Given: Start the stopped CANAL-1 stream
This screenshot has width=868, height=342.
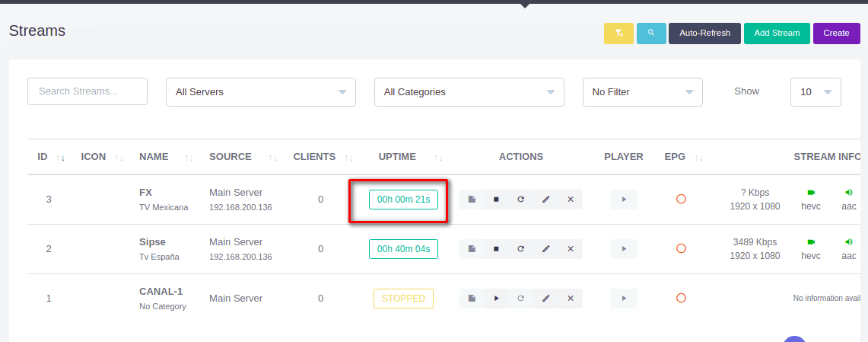Looking at the screenshot, I should (496, 299).
